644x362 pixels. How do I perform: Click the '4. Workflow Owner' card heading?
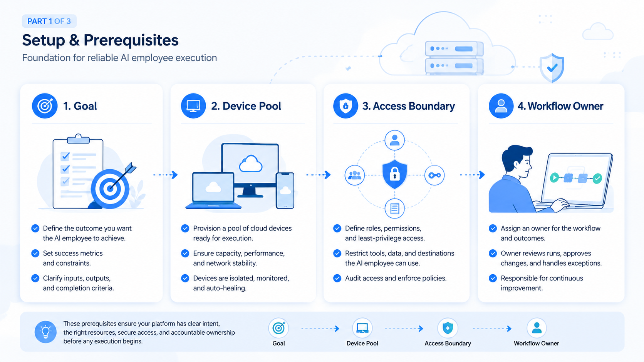[560, 106]
